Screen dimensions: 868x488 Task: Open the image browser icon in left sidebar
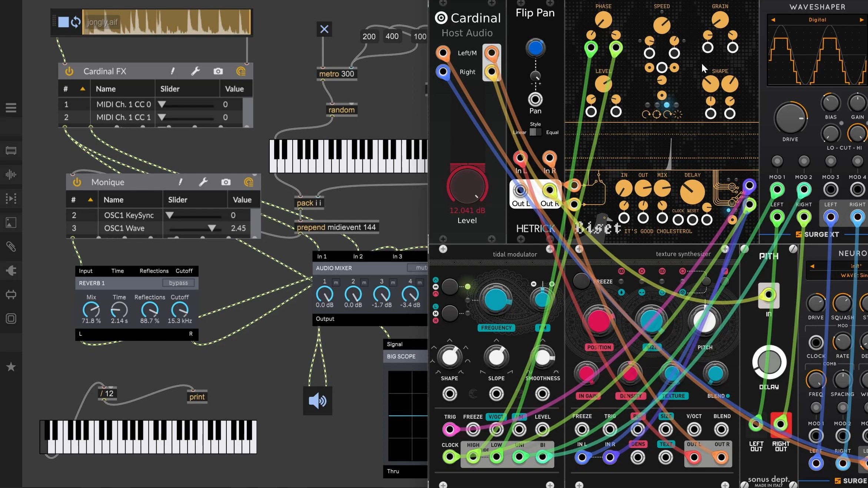11,222
